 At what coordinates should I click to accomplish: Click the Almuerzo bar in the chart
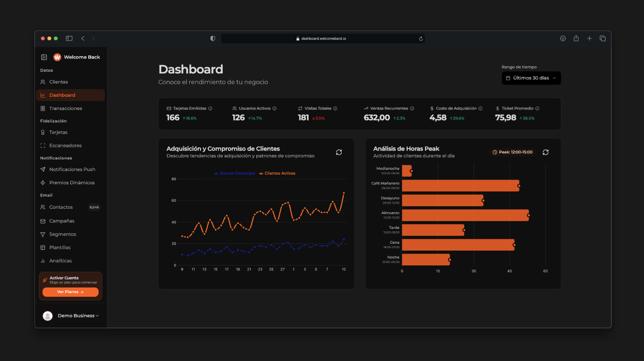tap(465, 215)
